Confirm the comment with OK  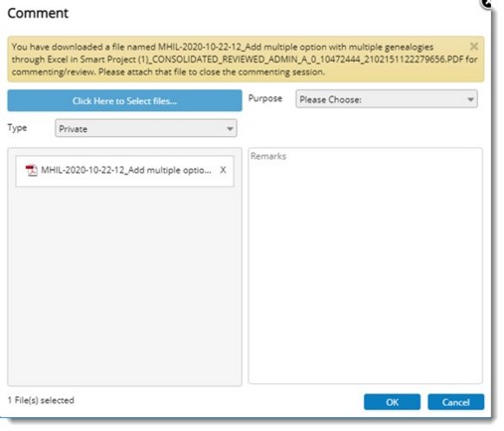tap(392, 402)
